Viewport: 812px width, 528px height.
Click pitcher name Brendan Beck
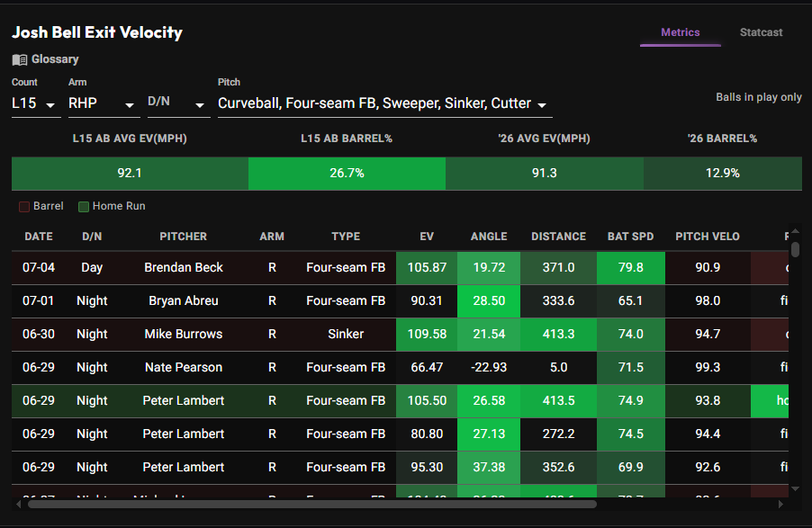[184, 268]
